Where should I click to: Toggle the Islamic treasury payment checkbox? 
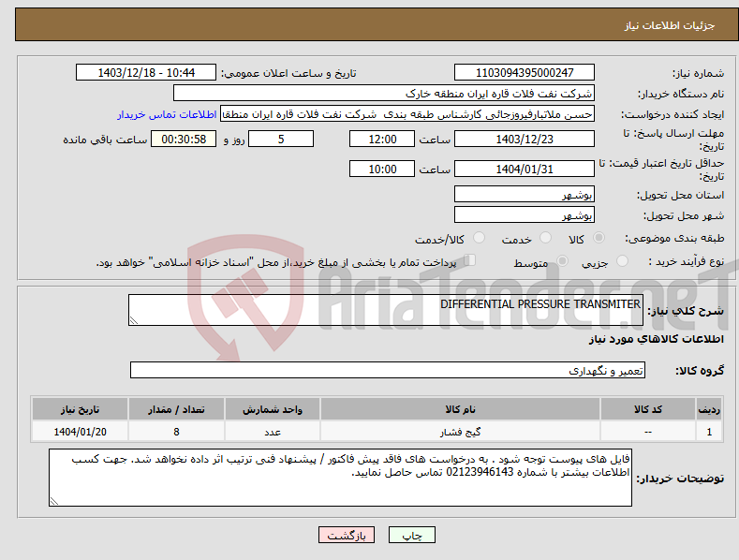[x=470, y=260]
